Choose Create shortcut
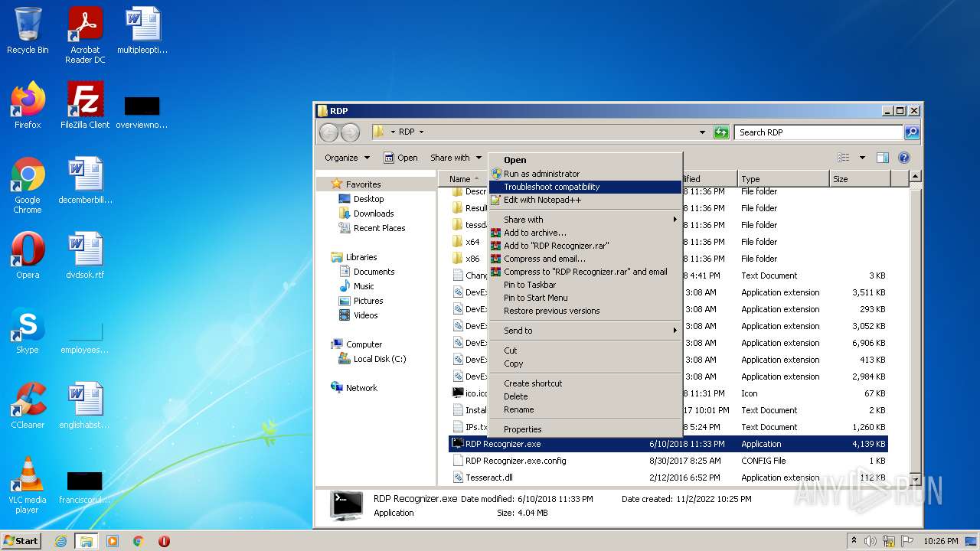This screenshot has width=980, height=551. pyautogui.click(x=585, y=383)
